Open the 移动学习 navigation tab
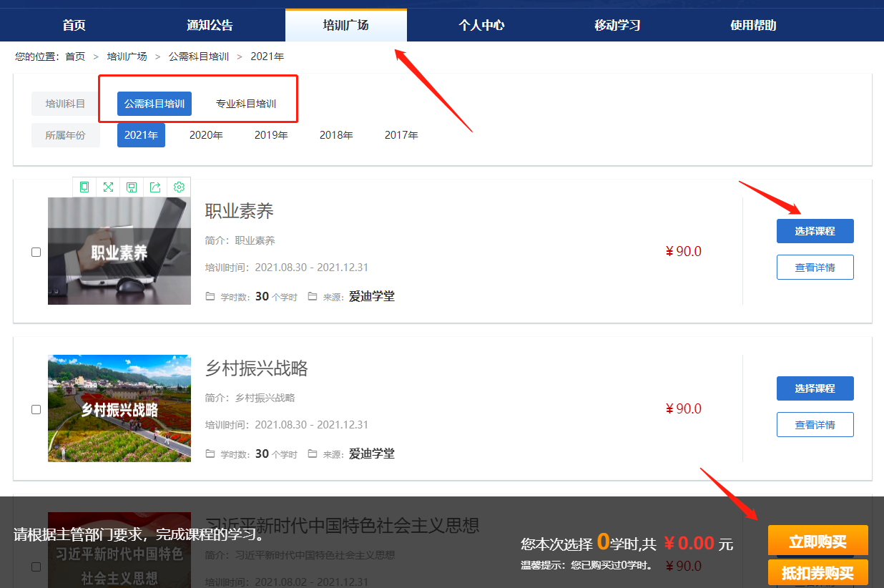The image size is (884, 588). (617, 25)
